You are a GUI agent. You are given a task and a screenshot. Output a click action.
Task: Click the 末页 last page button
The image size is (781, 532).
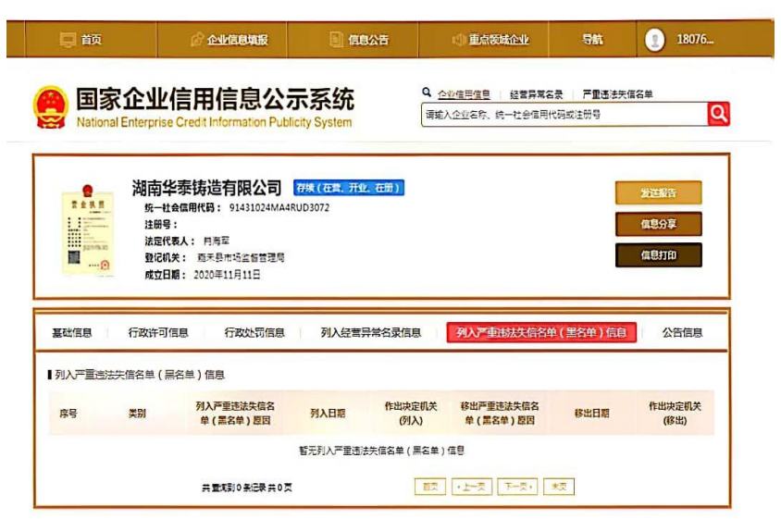point(559,487)
